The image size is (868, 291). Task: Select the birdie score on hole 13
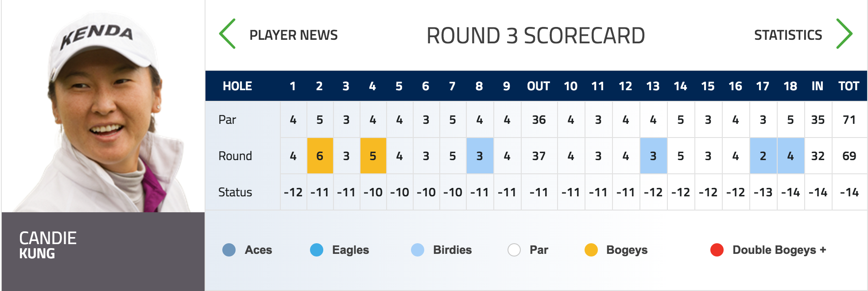(x=653, y=156)
